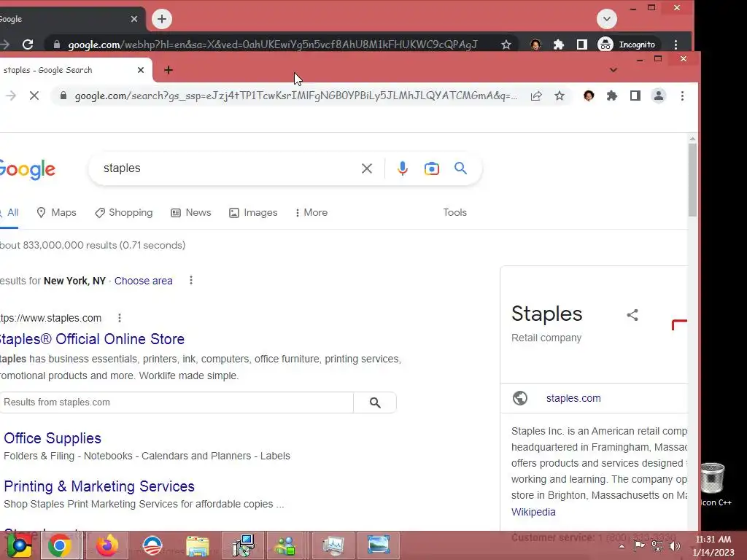Focus the Results from staples.com field
Screen dimensions: 747x560
tap(177, 402)
